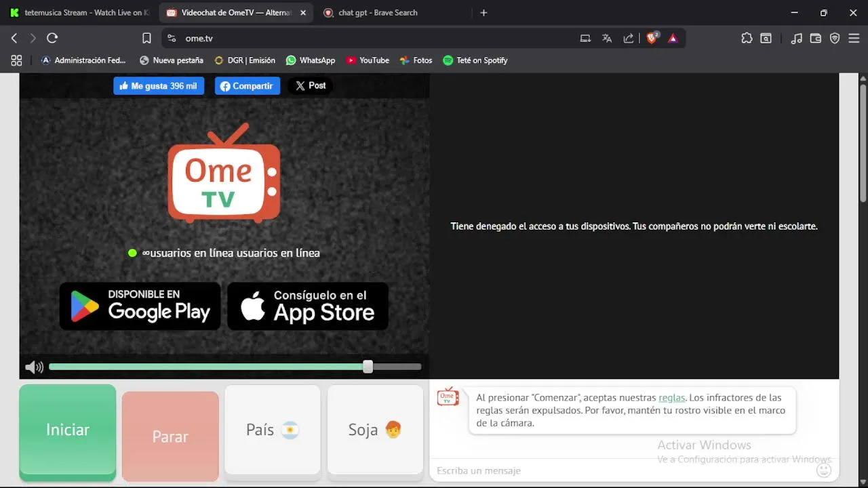The width and height of the screenshot is (868, 488).
Task: Click the usuarios en línea status text
Action: [231, 253]
